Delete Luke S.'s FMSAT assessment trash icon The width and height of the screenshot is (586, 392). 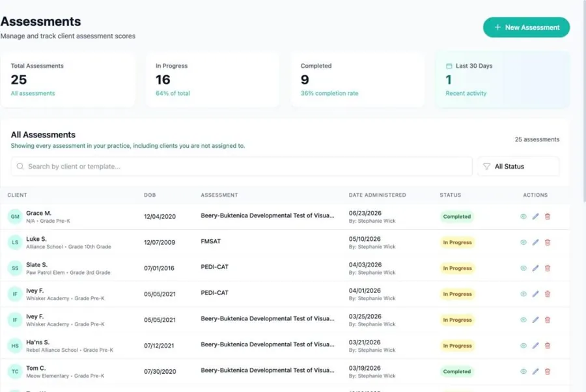(548, 242)
